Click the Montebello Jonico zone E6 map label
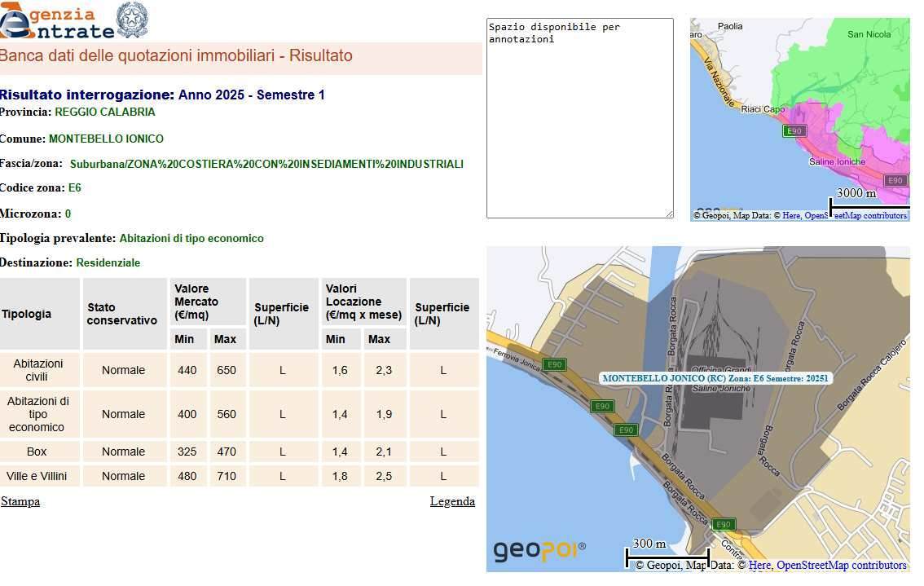 tap(715, 378)
